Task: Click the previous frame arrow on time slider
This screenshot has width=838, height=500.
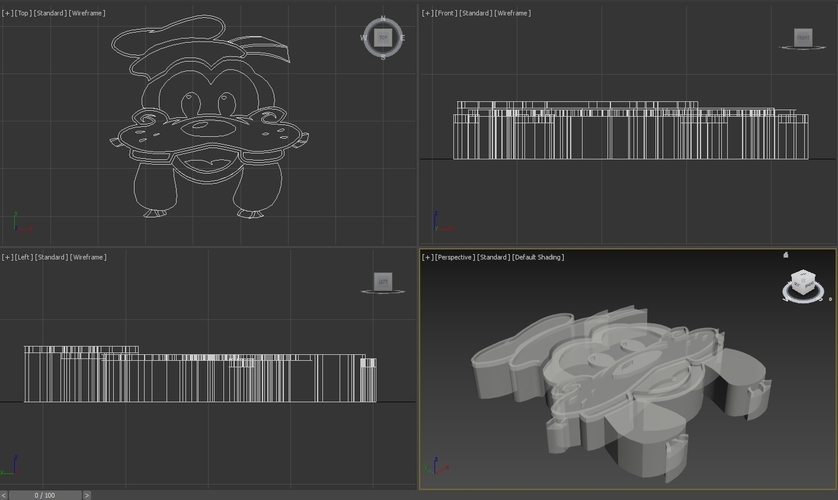Action: coord(4,495)
